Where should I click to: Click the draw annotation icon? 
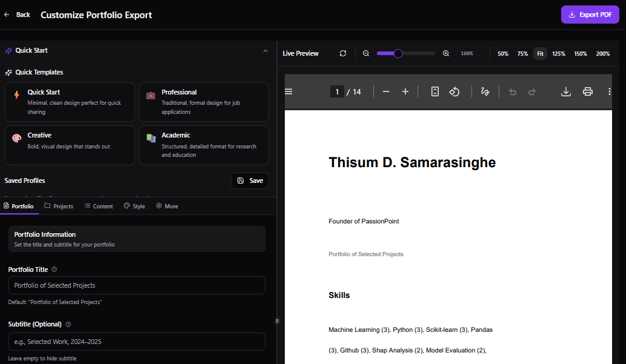coord(485,92)
